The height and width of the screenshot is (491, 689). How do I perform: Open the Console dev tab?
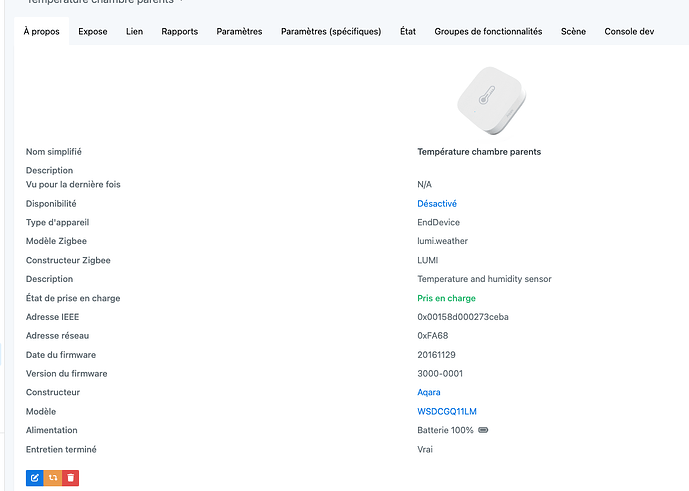tap(629, 32)
